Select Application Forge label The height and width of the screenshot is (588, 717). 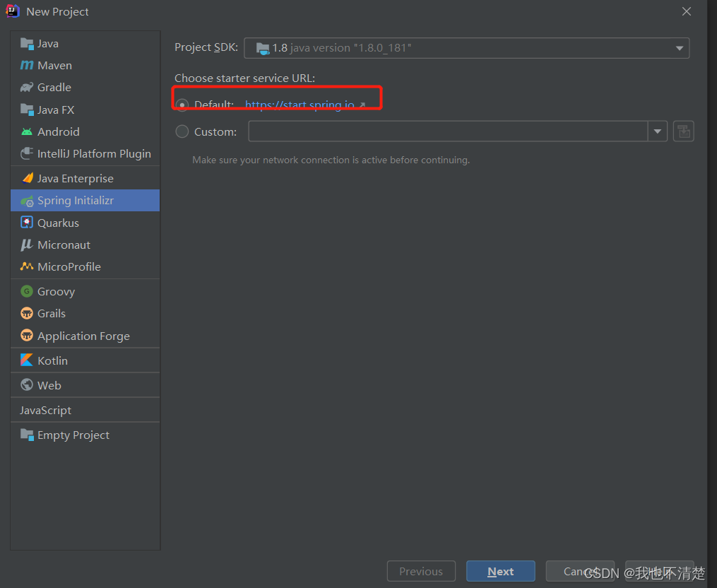[83, 336]
